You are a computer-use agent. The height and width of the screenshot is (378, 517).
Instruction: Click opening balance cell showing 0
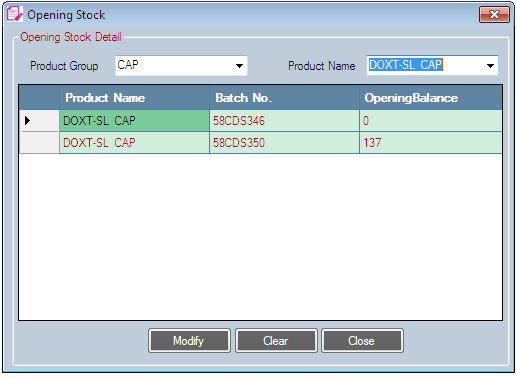click(x=431, y=121)
